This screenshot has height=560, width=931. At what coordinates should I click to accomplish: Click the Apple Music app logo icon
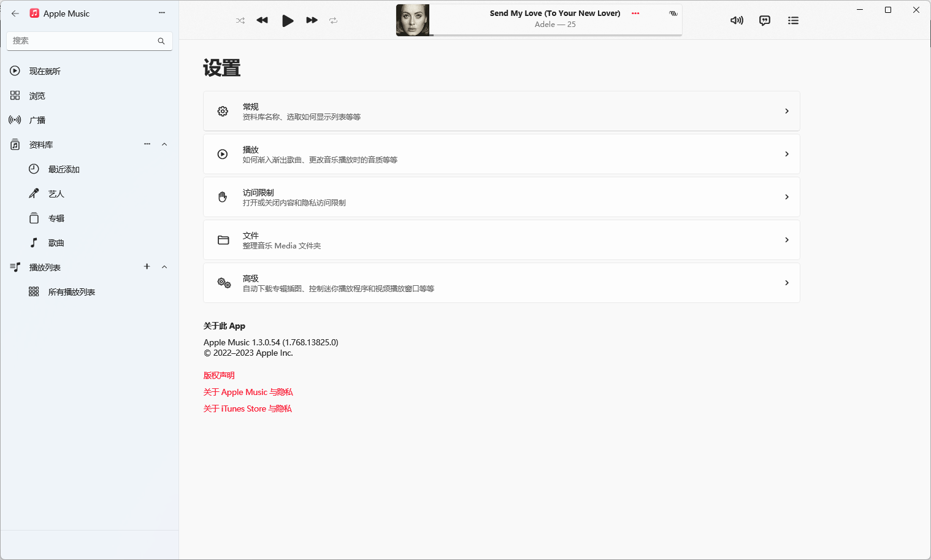(34, 13)
